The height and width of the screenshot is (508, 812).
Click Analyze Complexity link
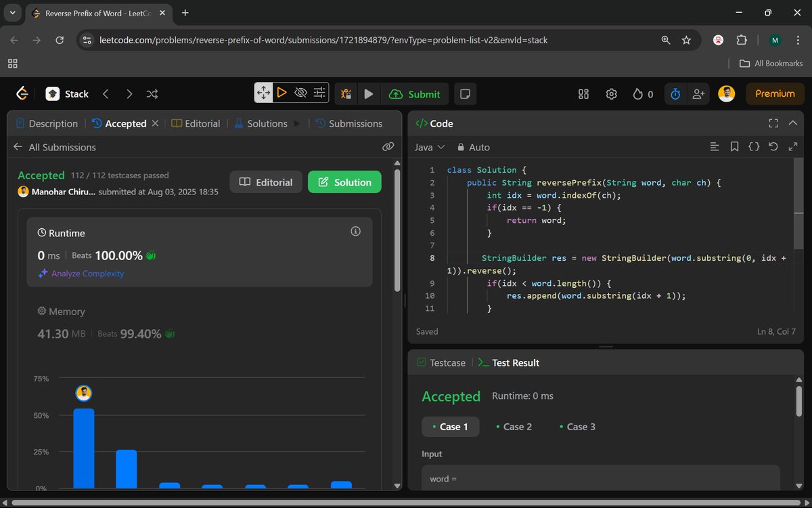[x=81, y=274]
